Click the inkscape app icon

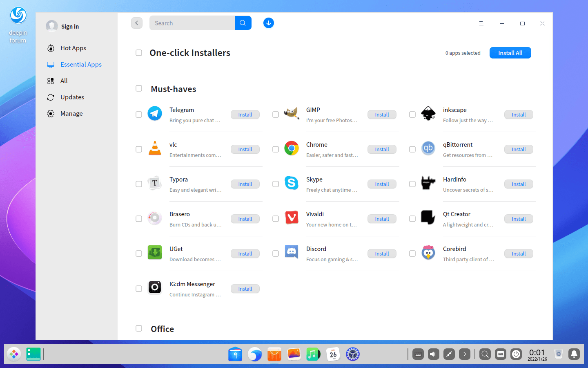tap(428, 113)
